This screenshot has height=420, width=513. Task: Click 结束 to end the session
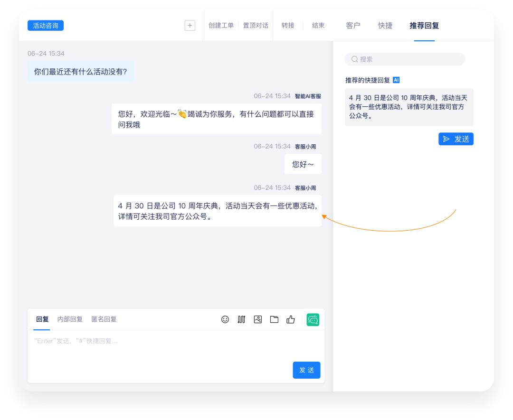click(x=318, y=26)
